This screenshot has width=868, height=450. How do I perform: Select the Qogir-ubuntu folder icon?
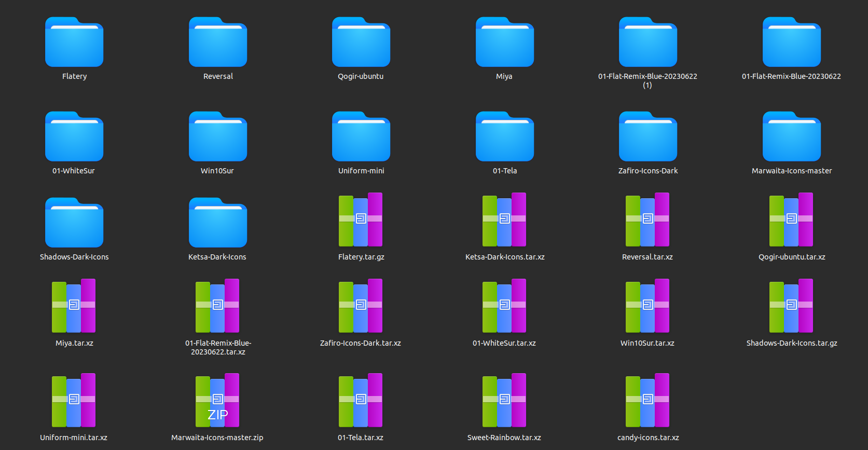click(x=361, y=42)
